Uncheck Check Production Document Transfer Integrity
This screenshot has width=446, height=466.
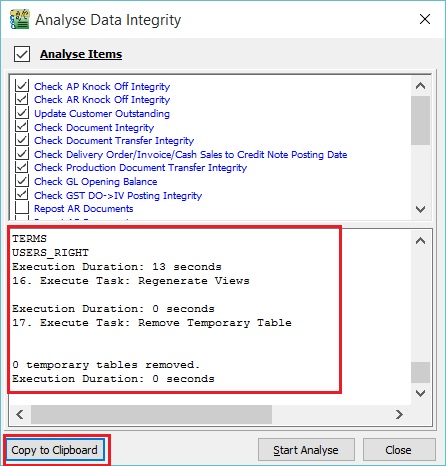coord(22,167)
